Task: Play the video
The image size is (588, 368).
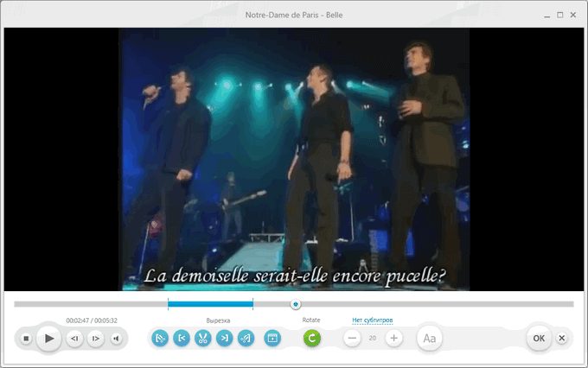Action: (x=48, y=339)
